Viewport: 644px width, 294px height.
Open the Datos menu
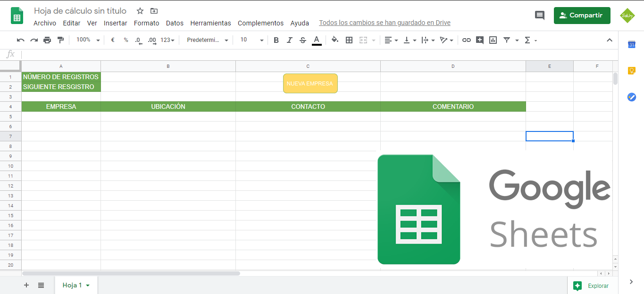pos(175,23)
